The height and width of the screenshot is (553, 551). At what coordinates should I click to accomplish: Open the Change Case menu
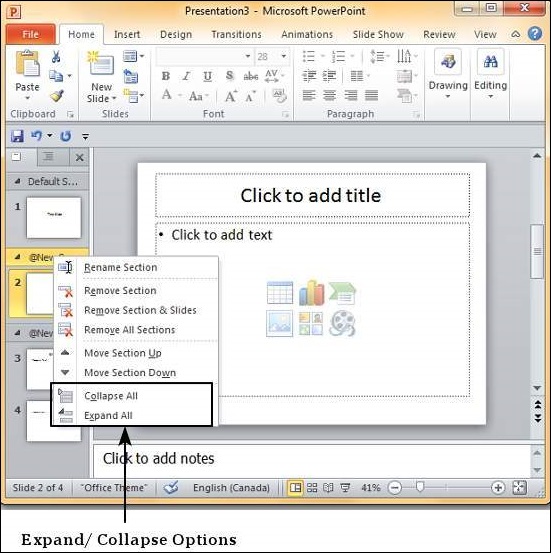(x=198, y=96)
